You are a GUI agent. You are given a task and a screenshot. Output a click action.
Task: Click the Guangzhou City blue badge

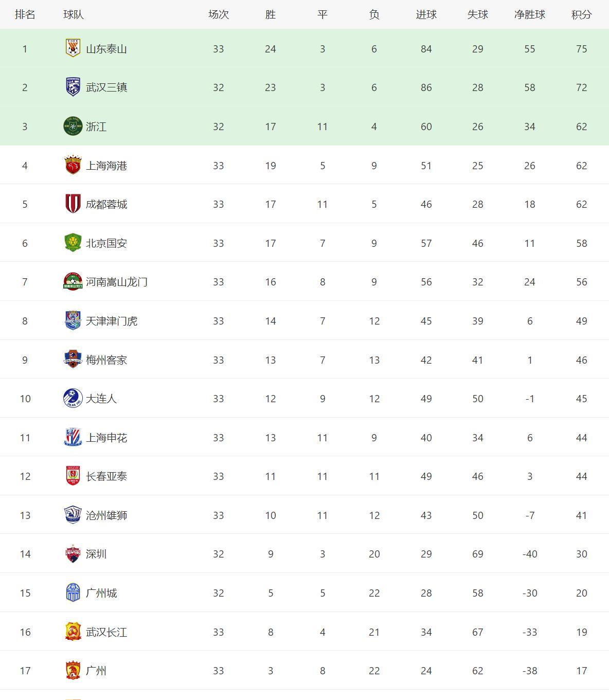point(73,593)
